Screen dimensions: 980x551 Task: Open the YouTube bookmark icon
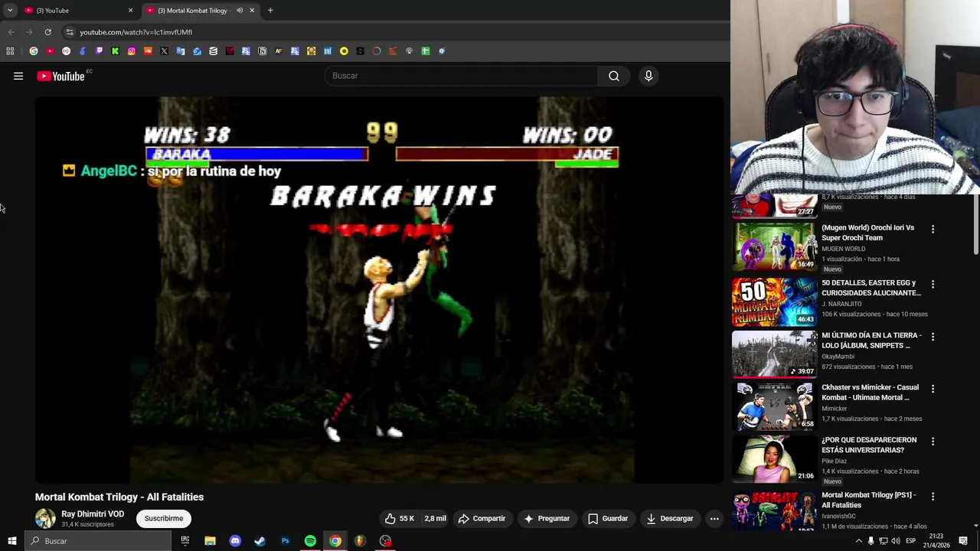point(50,51)
